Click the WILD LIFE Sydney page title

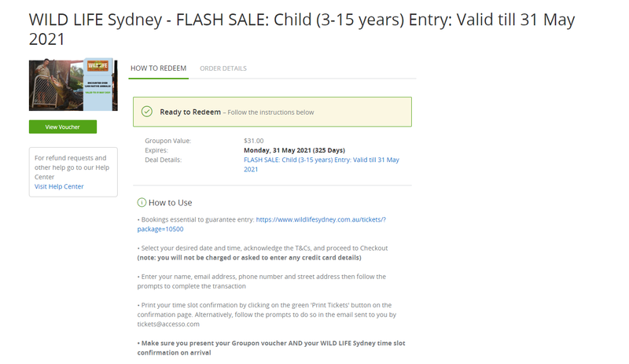click(x=302, y=29)
